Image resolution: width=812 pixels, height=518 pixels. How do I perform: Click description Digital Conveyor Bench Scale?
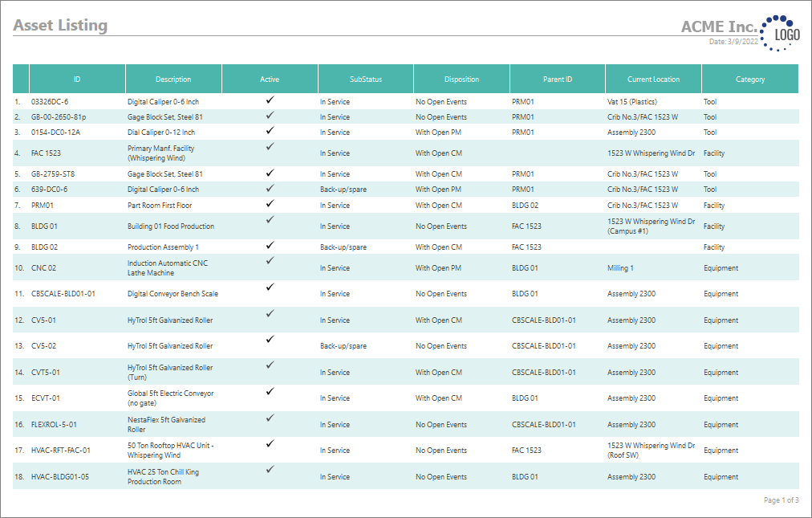pos(173,293)
